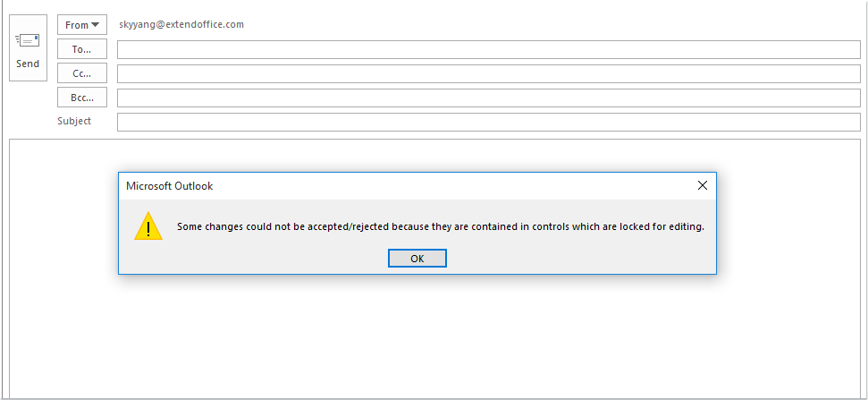Click the envelope icon on Send button

click(x=28, y=40)
